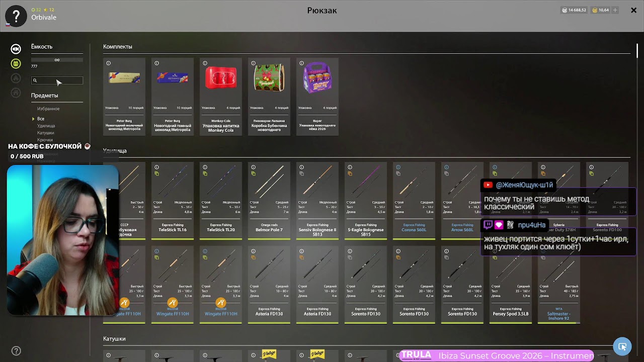The width and height of the screenshot is (644, 362).
Task: Select the Persey Spod 3.5LB card
Action: tap(511, 285)
